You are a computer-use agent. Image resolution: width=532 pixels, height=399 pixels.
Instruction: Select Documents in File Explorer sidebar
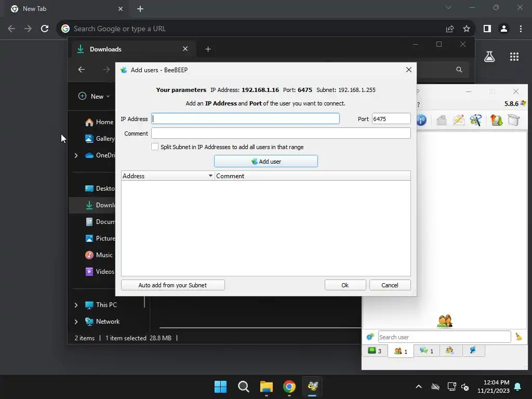[x=100, y=221]
